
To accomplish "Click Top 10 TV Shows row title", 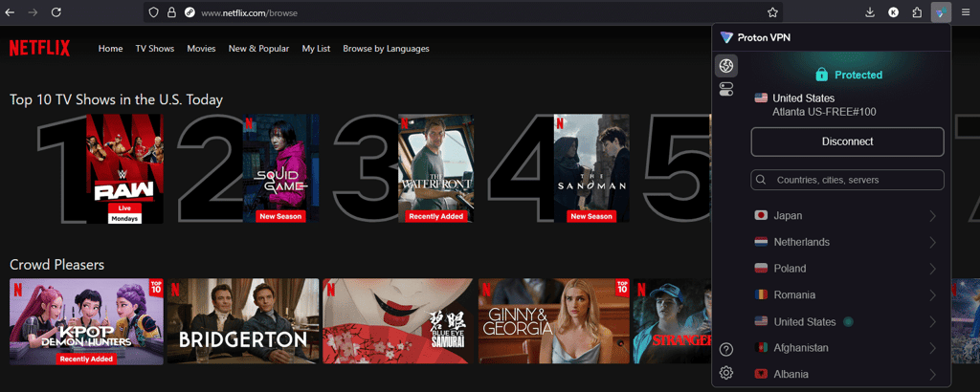I will [x=116, y=99].
